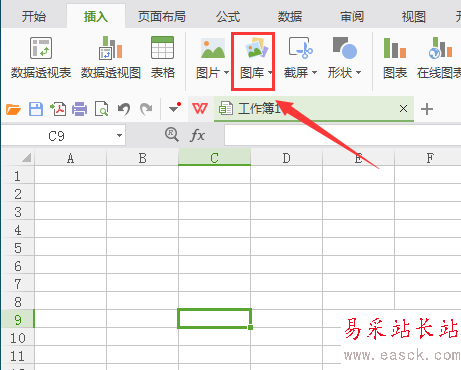Image resolution: width=461 pixels, height=370 pixels.
Task: Close the 工作簿1 document tab
Action: [x=403, y=109]
